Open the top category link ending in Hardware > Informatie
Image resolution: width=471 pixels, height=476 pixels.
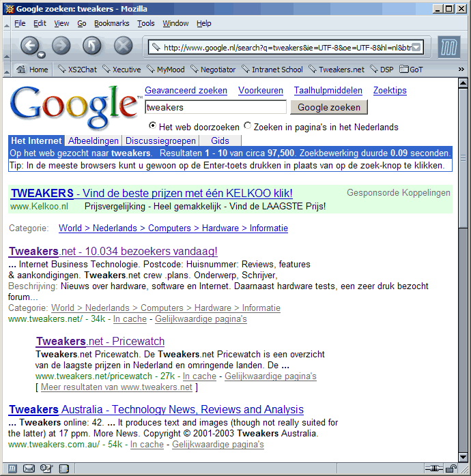[x=173, y=228]
